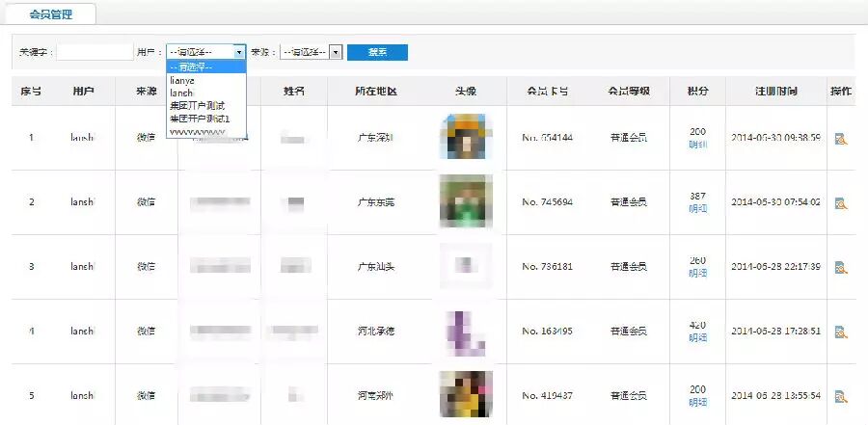Click the 积分 column header
This screenshot has height=425, width=868.
[x=697, y=92]
